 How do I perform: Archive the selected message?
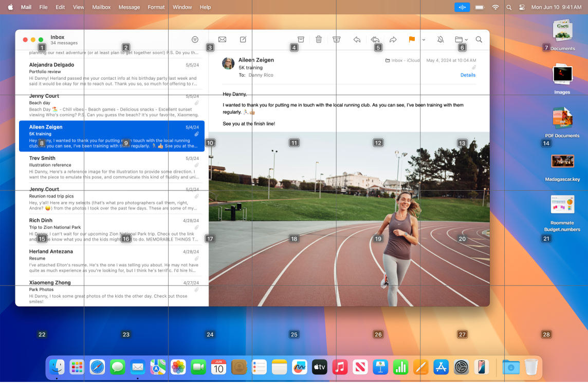click(x=300, y=39)
